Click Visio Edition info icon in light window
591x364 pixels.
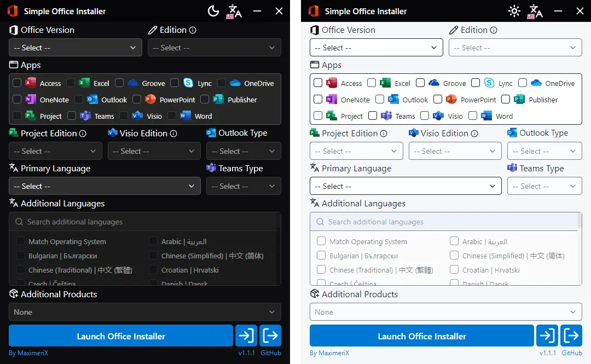tap(474, 134)
